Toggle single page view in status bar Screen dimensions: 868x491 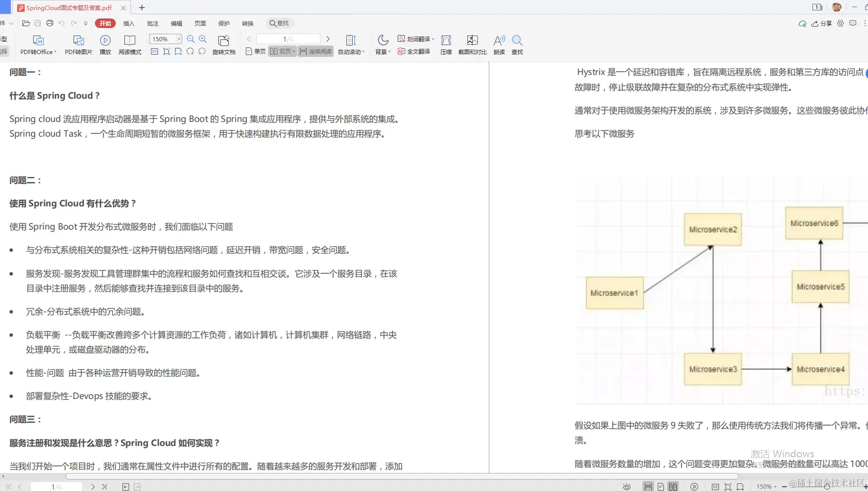pos(661,487)
